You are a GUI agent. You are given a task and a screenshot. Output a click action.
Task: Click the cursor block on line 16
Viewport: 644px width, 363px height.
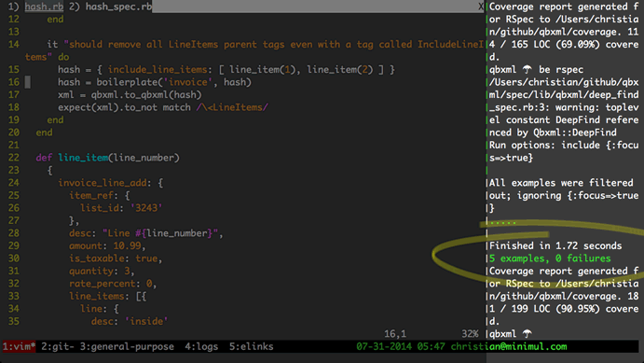click(28, 82)
